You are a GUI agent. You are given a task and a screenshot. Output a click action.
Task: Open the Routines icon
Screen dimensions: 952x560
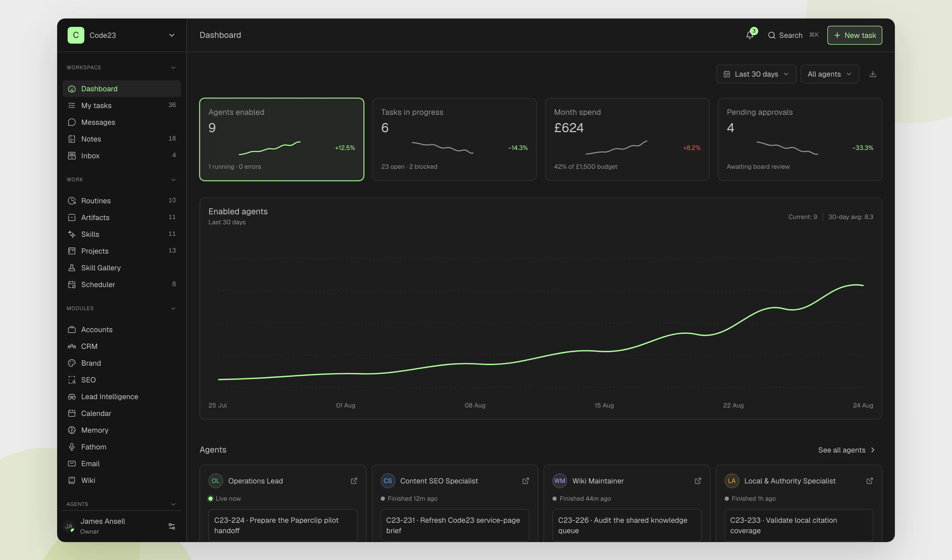[x=72, y=201]
